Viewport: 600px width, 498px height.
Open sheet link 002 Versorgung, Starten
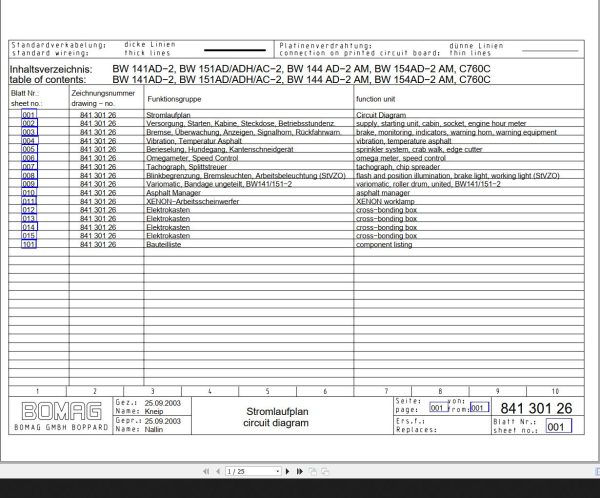point(29,123)
